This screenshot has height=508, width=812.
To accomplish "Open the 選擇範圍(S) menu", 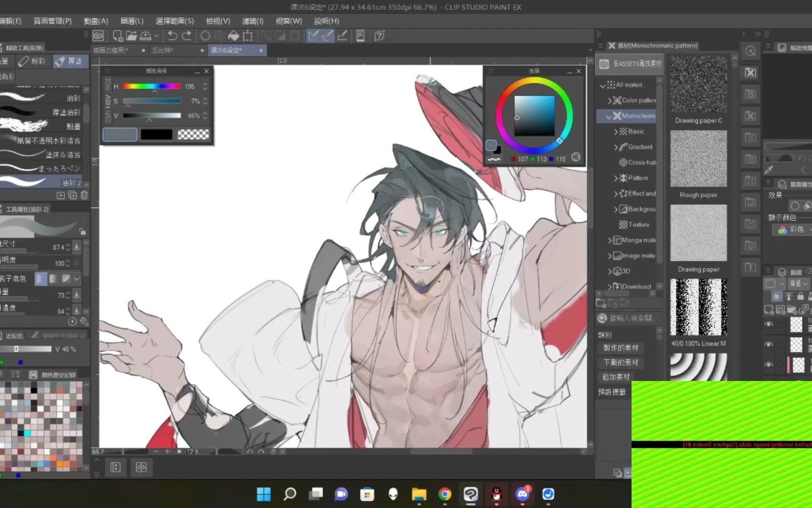I will 175,21.
